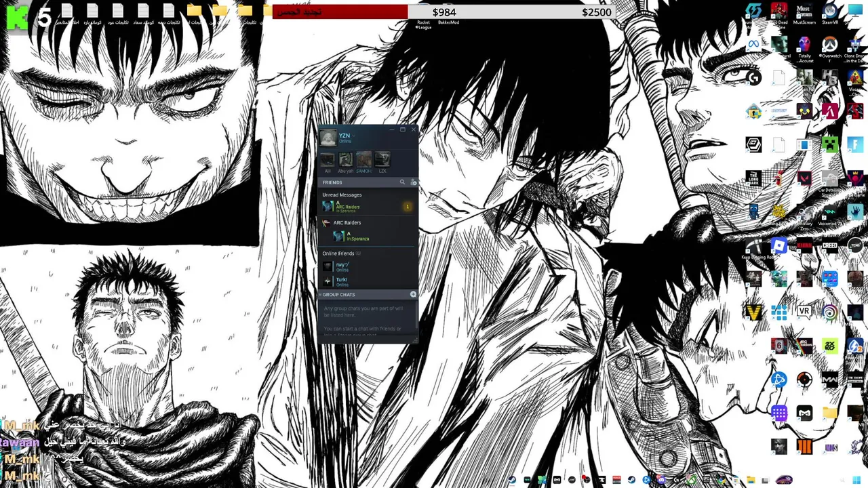Open Fortnite desktop shortcut
868x488 pixels.
coord(855,144)
